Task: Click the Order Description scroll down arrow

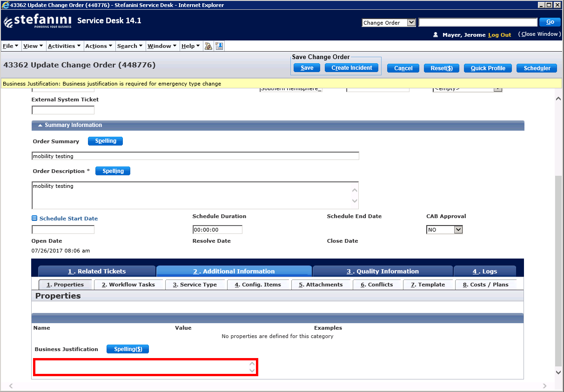Action: point(355,201)
